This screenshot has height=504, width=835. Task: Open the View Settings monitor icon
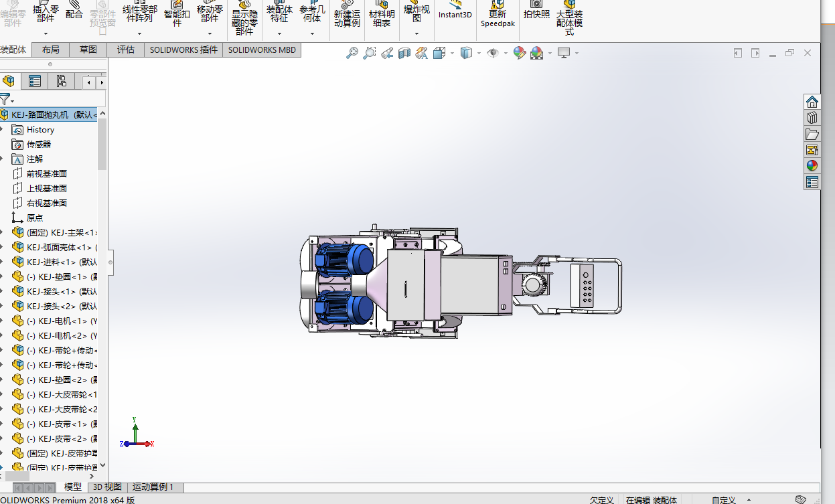564,53
